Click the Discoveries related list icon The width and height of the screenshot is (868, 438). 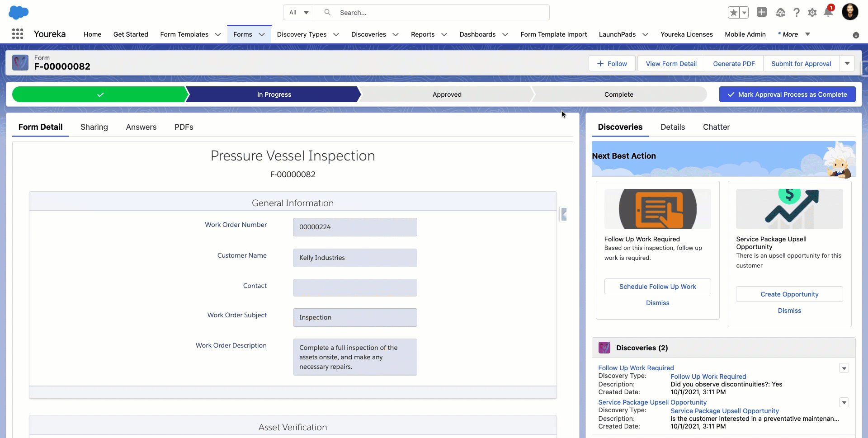tap(604, 348)
